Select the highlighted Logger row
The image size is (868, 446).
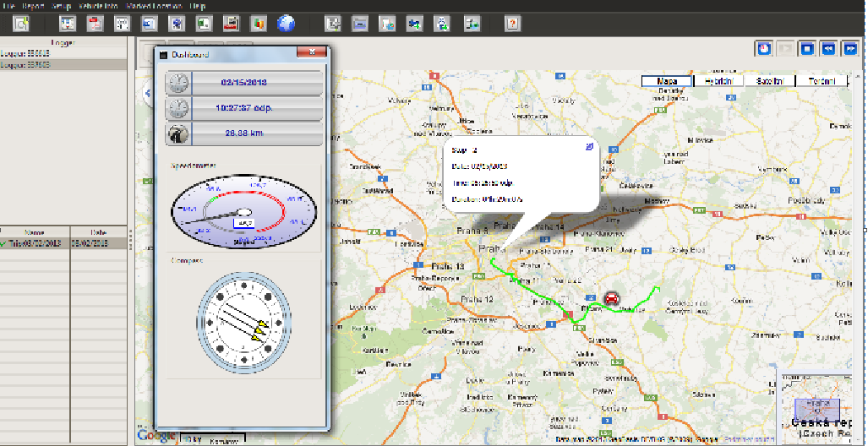click(63, 64)
